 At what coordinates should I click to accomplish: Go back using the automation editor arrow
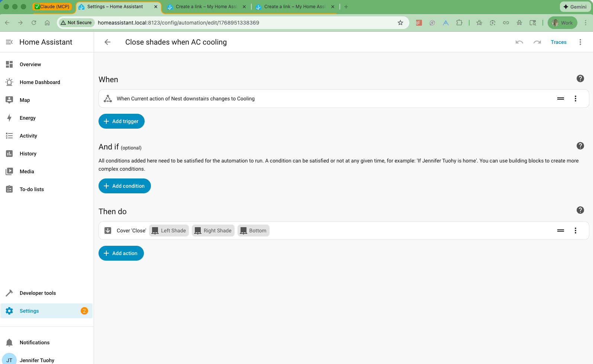coord(107,42)
